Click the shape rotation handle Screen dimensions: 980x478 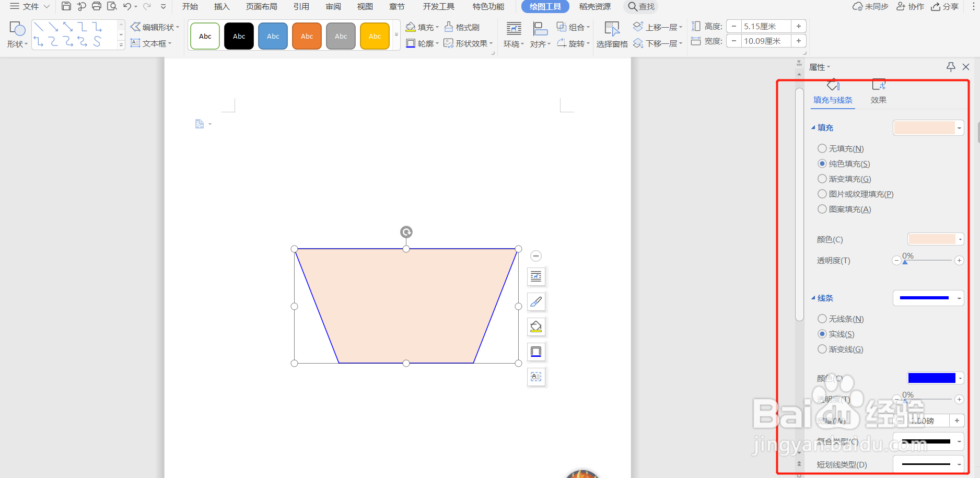tap(406, 232)
